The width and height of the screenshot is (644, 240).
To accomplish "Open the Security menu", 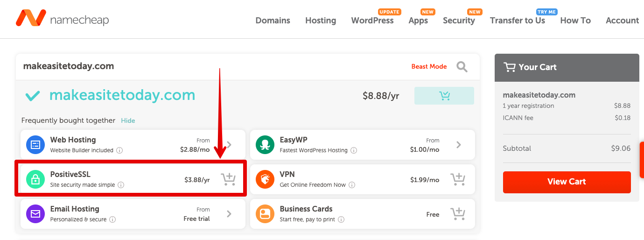I will (459, 21).
